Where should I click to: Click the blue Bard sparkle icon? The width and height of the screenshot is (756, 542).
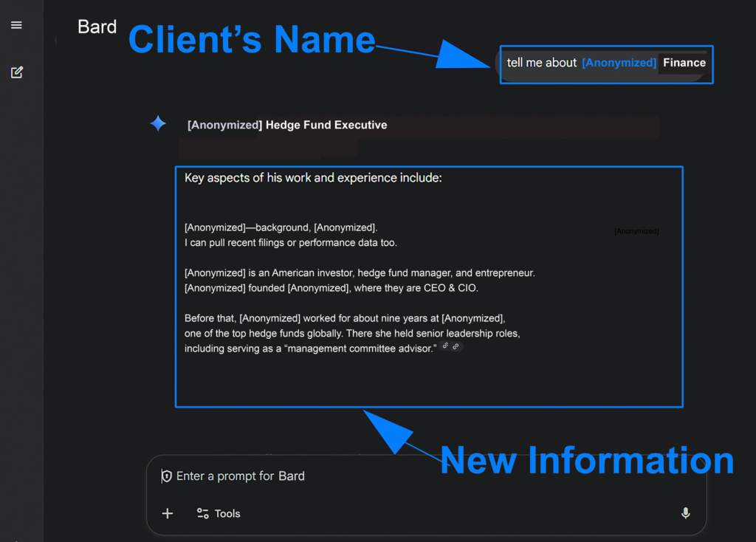(158, 124)
